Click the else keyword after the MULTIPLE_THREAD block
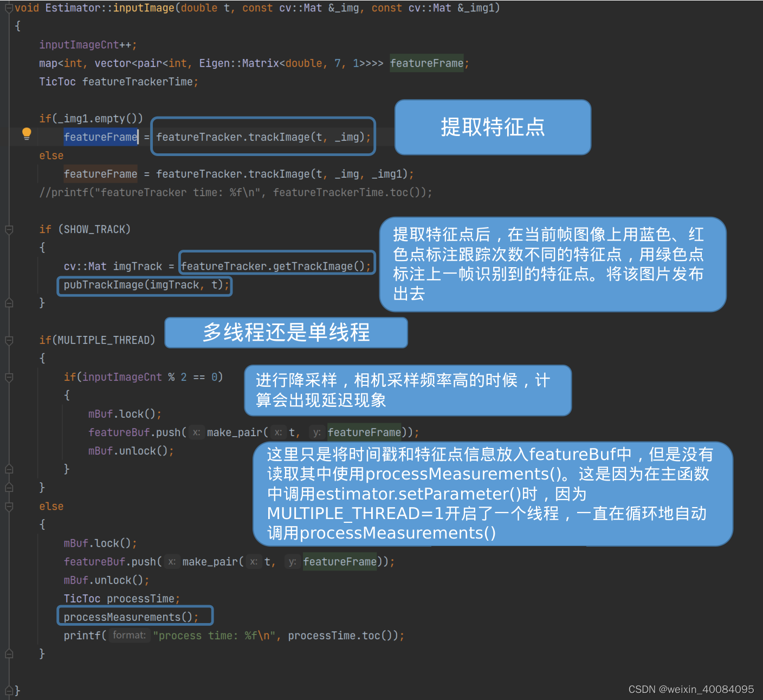Image resolution: width=763 pixels, height=700 pixels. [51, 506]
